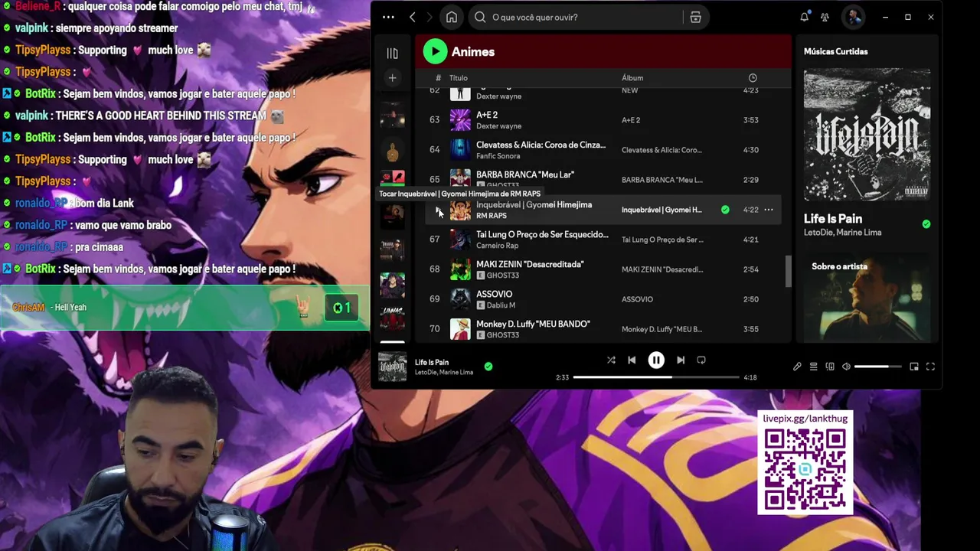Sort by duration clock icon column
The width and height of the screenshot is (980, 551).
click(753, 78)
